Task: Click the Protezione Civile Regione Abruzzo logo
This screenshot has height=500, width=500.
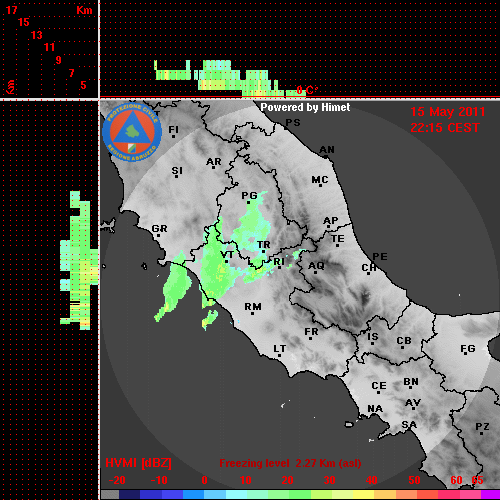Action: tap(132, 132)
